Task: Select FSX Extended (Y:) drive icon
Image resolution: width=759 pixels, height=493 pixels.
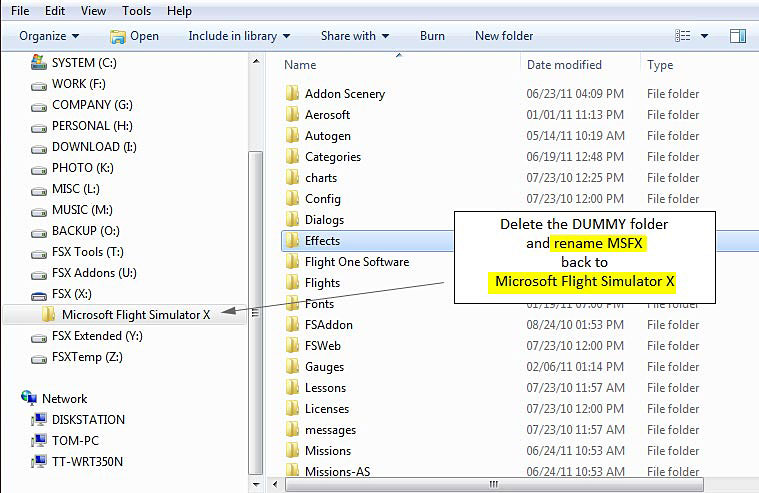Action: click(x=39, y=338)
